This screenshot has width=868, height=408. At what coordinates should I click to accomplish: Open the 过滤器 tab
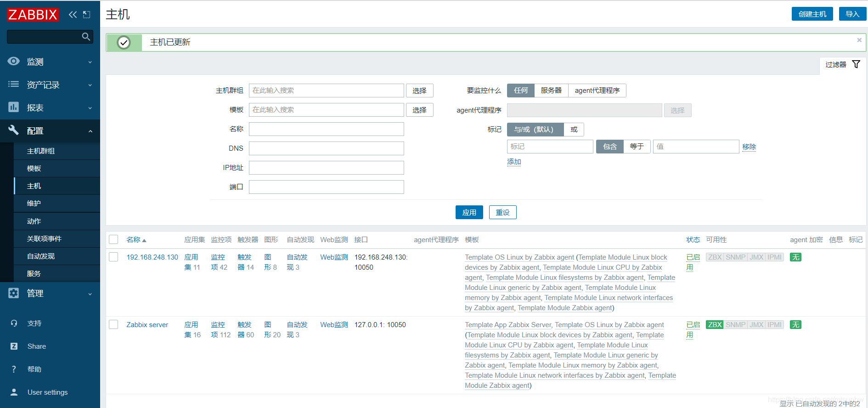click(843, 65)
